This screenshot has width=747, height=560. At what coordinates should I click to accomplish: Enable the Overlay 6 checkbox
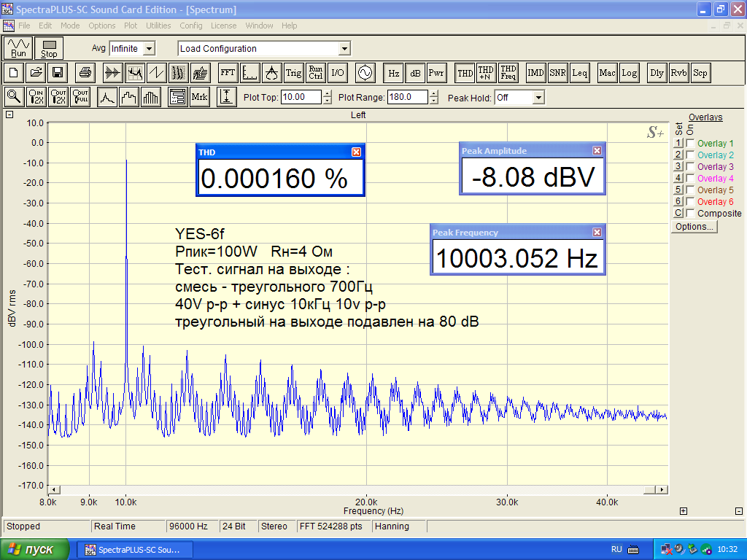(x=690, y=201)
